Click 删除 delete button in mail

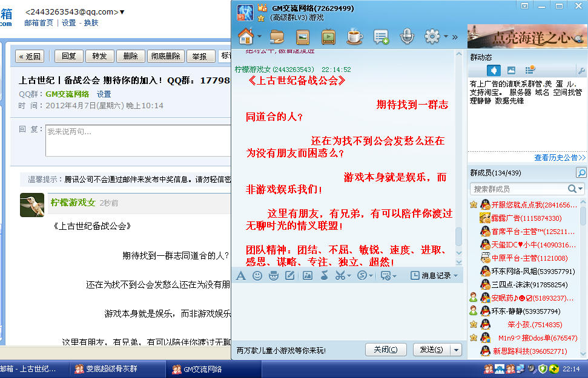131,56
